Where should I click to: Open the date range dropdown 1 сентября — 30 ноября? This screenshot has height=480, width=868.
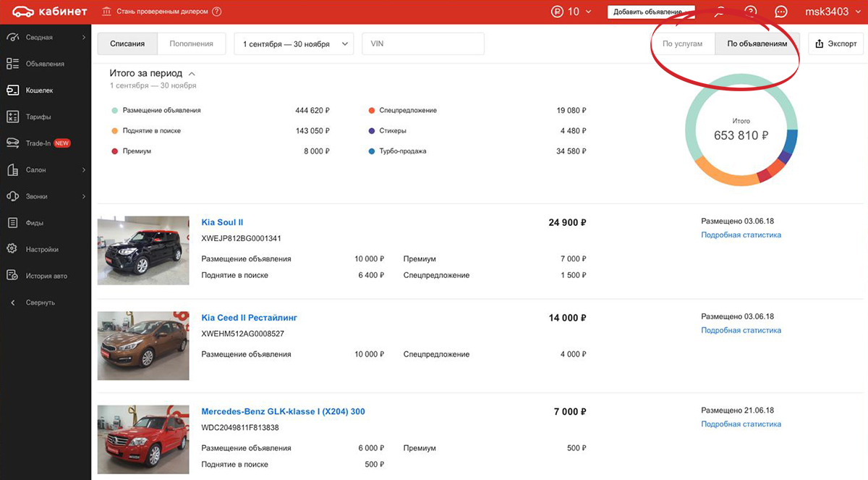tap(294, 44)
